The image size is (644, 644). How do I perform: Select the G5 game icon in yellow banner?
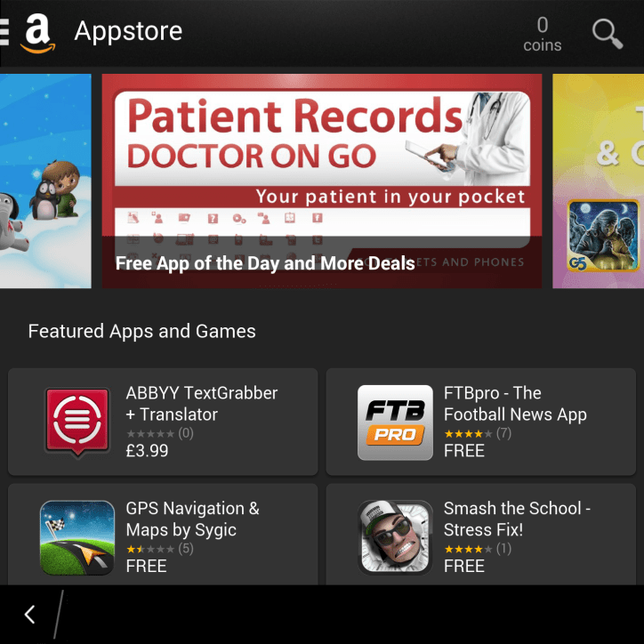click(603, 236)
